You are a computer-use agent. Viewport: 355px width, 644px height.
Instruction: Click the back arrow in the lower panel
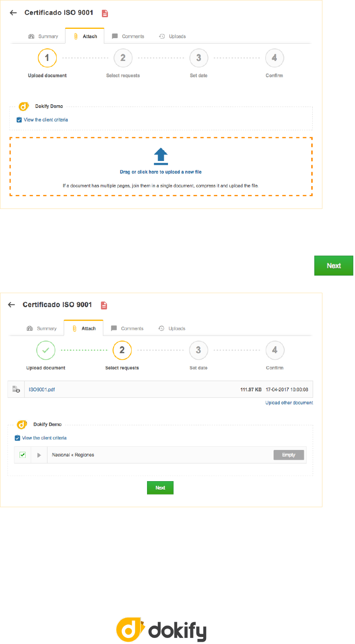pyautogui.click(x=12, y=305)
